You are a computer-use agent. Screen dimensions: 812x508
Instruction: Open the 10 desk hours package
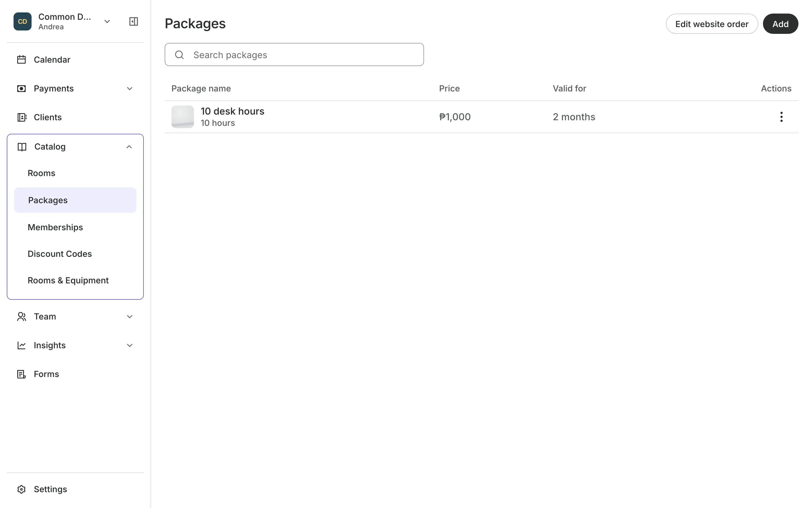pyautogui.click(x=233, y=111)
